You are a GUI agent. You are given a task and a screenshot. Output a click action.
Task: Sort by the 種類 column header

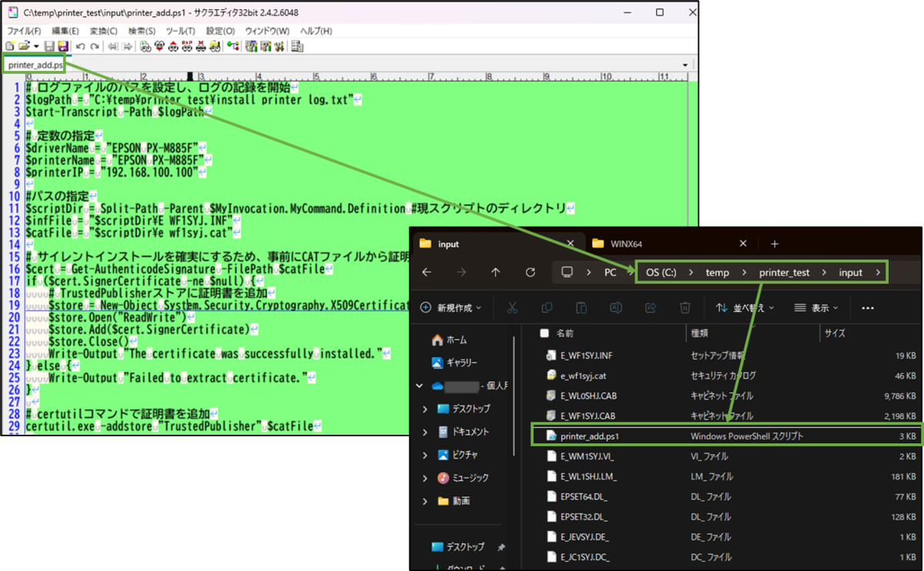pyautogui.click(x=700, y=334)
